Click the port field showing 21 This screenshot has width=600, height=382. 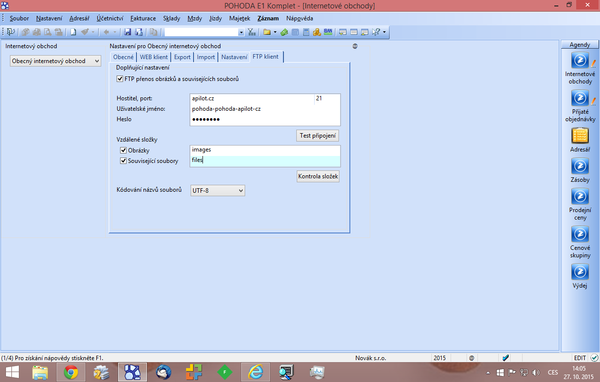pyautogui.click(x=327, y=98)
